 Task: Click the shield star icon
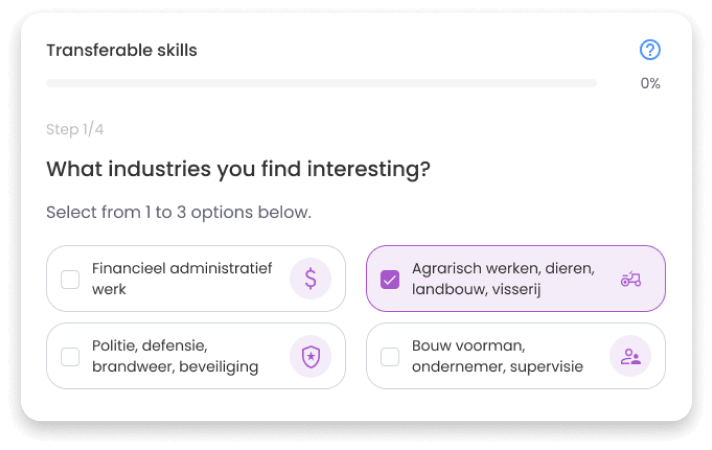click(310, 356)
